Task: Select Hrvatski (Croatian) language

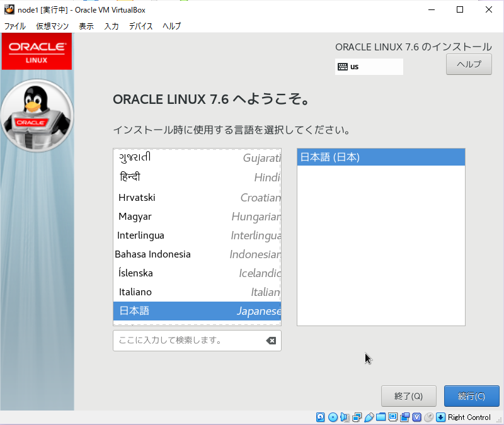Action: (x=197, y=198)
